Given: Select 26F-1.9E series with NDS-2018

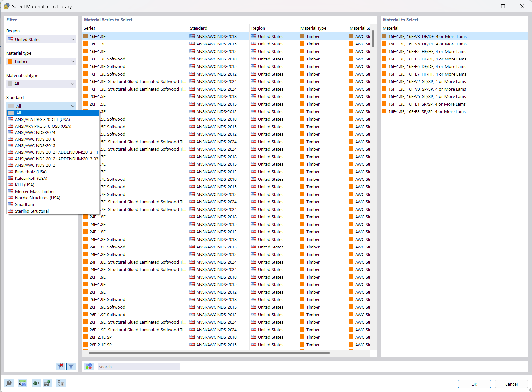Looking at the screenshot, I should click(226, 277).
